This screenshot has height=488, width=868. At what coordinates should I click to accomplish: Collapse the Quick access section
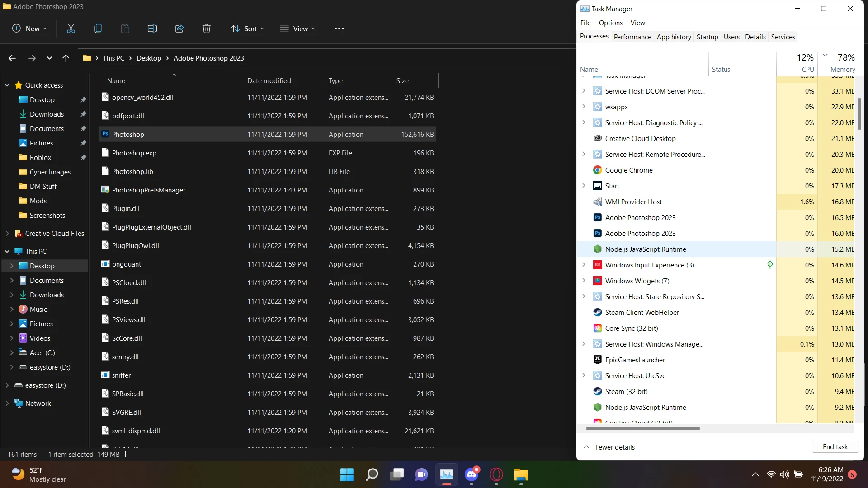[x=7, y=85]
